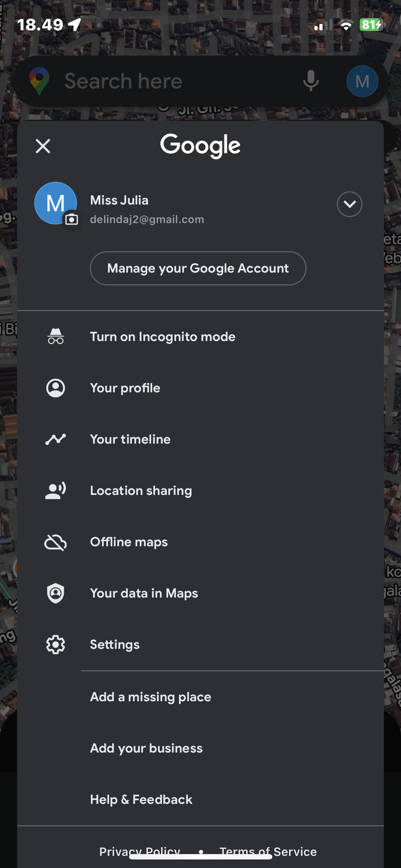Select Add a missing place
The image size is (401, 868).
tap(200, 697)
